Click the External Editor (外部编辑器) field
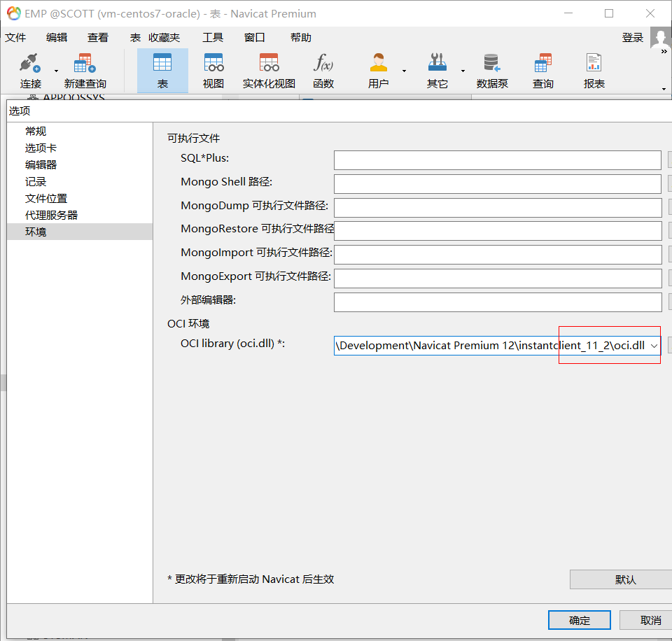 498,302
